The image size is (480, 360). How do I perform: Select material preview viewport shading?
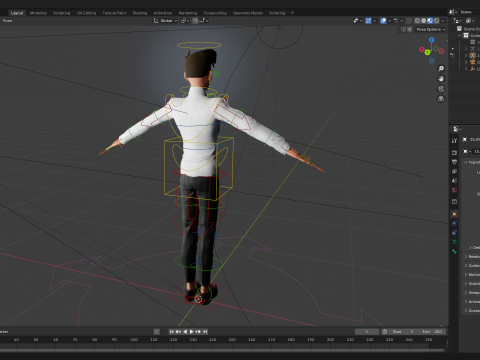(430, 21)
